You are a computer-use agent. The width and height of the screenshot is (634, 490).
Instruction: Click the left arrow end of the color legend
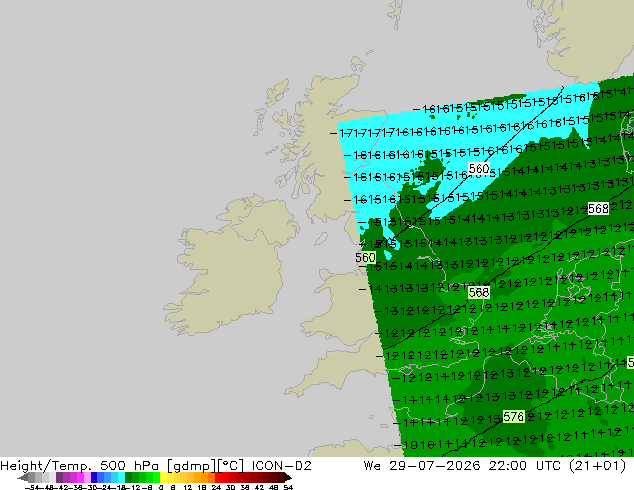(x=22, y=477)
